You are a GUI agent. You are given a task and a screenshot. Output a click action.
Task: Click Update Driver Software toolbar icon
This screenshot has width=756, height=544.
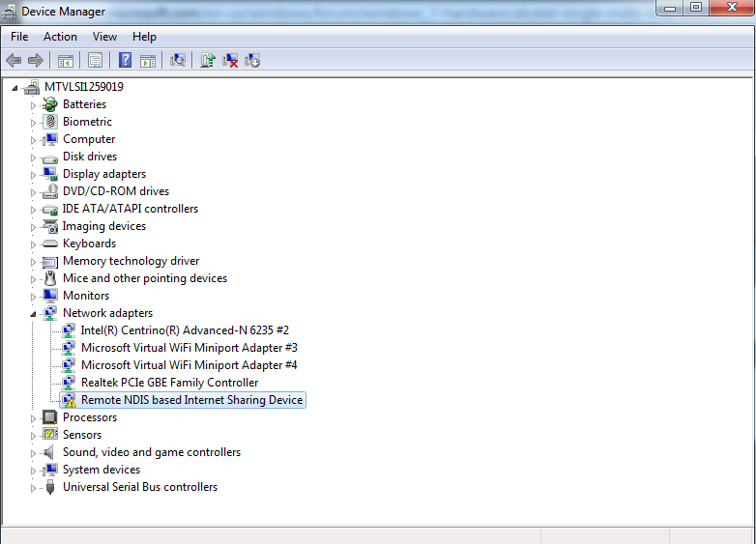click(208, 60)
